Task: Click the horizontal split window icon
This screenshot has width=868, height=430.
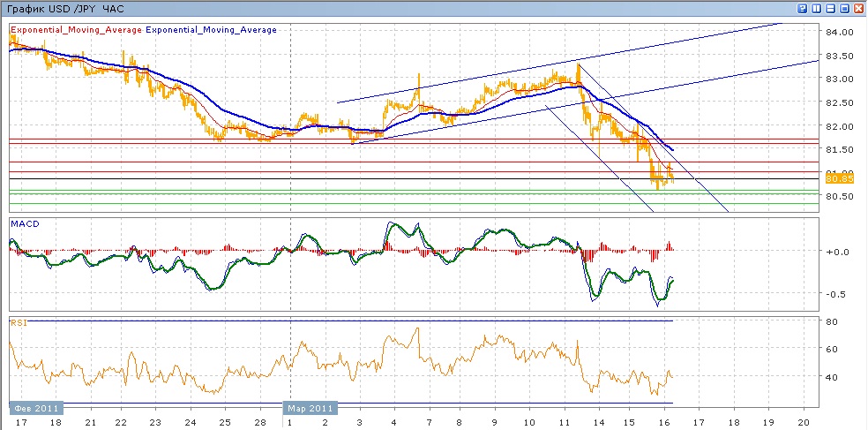Action: tap(830, 8)
